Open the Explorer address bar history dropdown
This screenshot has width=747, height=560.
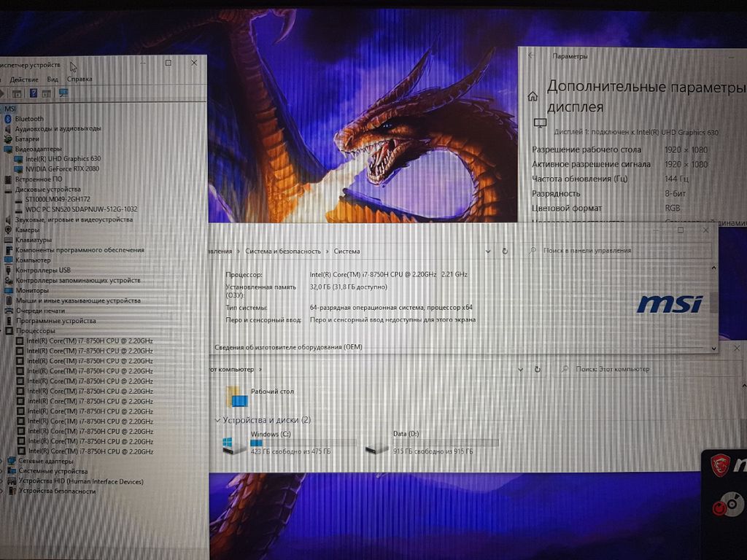click(520, 370)
